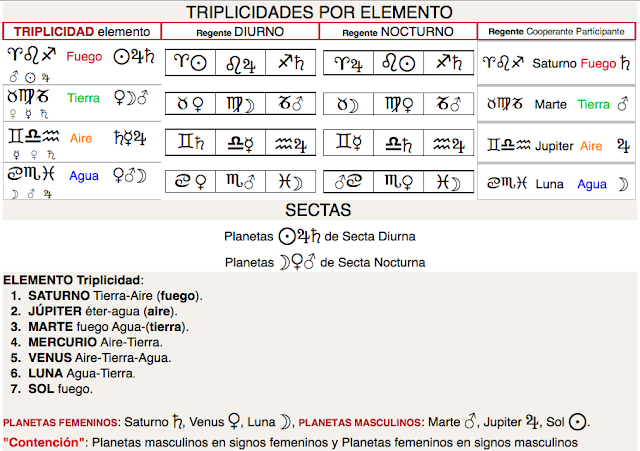Click the Jupiter glyph beside Jupiter Aire
Screen dimensions: 640x451
click(x=623, y=145)
